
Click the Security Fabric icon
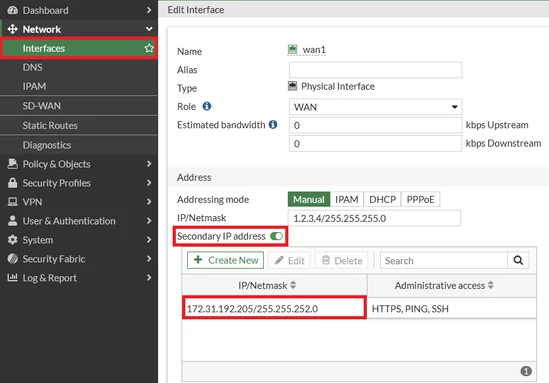point(13,259)
